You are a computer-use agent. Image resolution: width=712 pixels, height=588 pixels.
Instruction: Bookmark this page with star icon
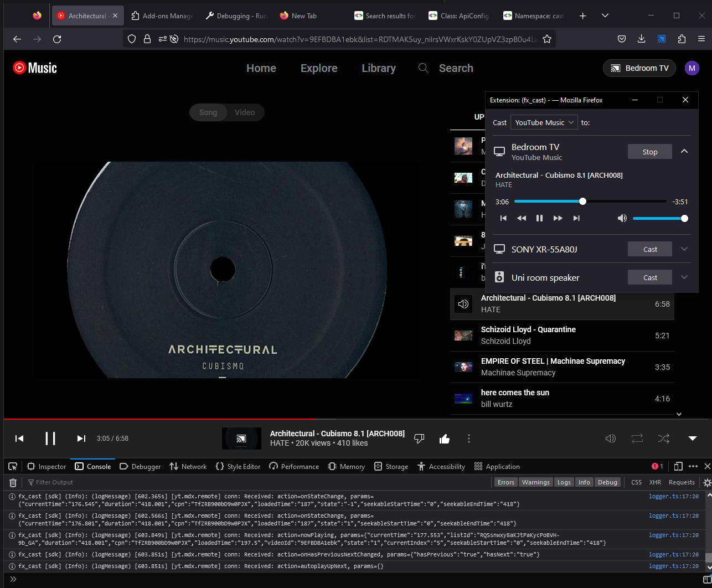pos(547,39)
